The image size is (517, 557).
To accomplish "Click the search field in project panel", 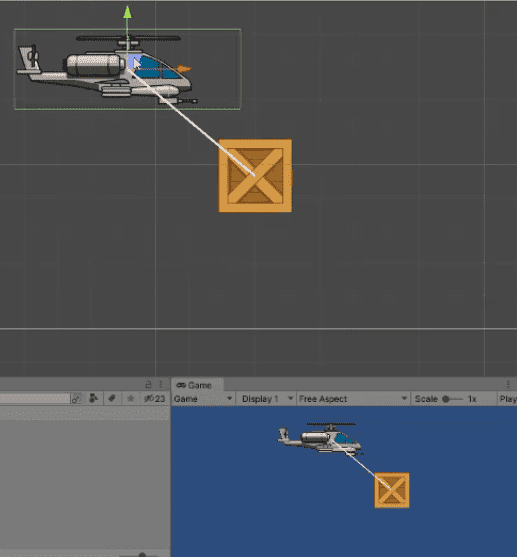I will coord(35,398).
